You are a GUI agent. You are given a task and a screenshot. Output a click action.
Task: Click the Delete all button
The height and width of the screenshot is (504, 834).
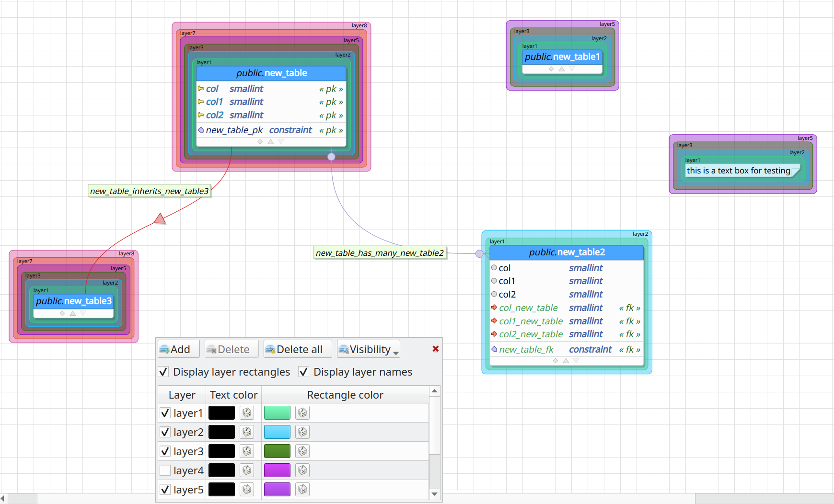click(297, 349)
